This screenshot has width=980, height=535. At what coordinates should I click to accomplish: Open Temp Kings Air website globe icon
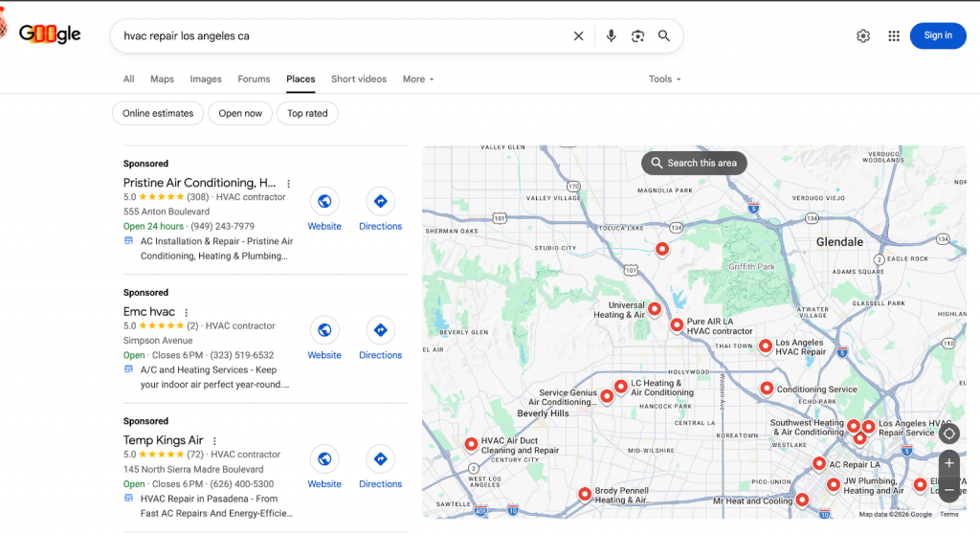click(x=324, y=458)
